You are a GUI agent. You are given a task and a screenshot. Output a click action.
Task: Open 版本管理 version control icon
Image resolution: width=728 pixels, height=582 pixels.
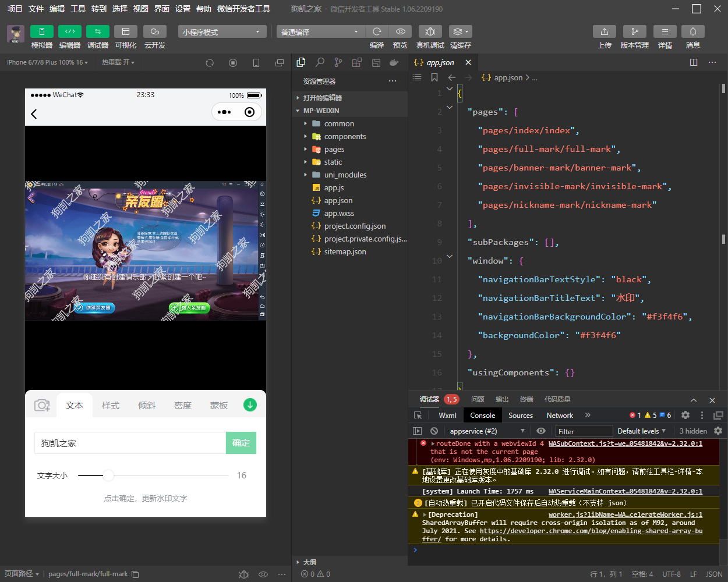635,31
